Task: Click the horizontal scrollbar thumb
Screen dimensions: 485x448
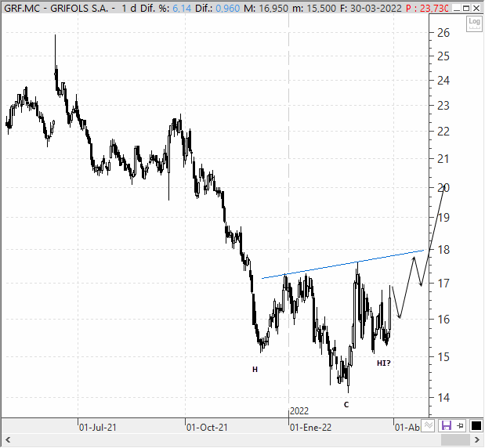Action: (x=455, y=440)
